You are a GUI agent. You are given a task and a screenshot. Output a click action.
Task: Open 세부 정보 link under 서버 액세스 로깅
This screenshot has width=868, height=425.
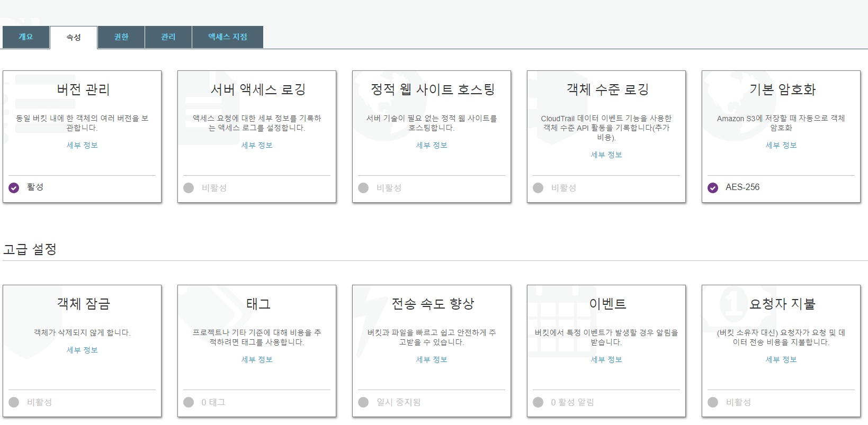(257, 145)
